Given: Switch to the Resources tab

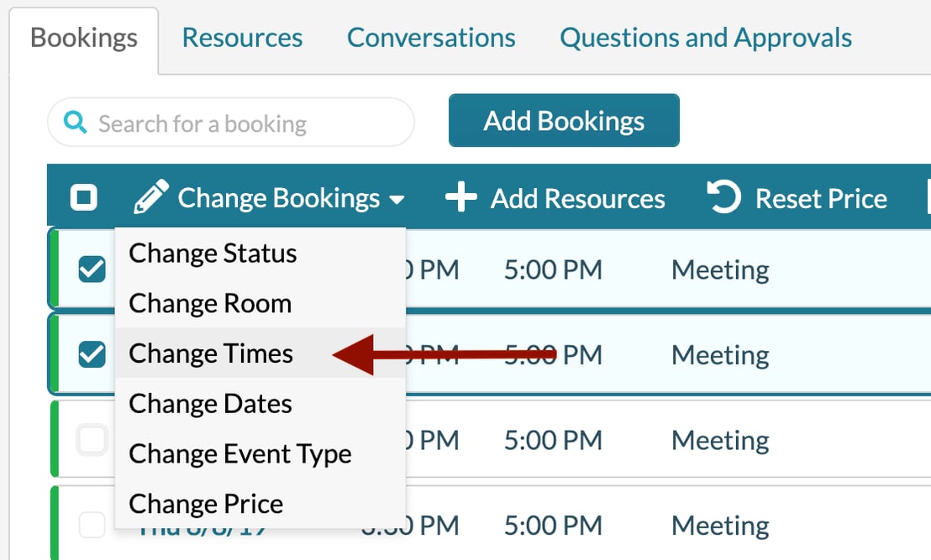Looking at the screenshot, I should (242, 37).
